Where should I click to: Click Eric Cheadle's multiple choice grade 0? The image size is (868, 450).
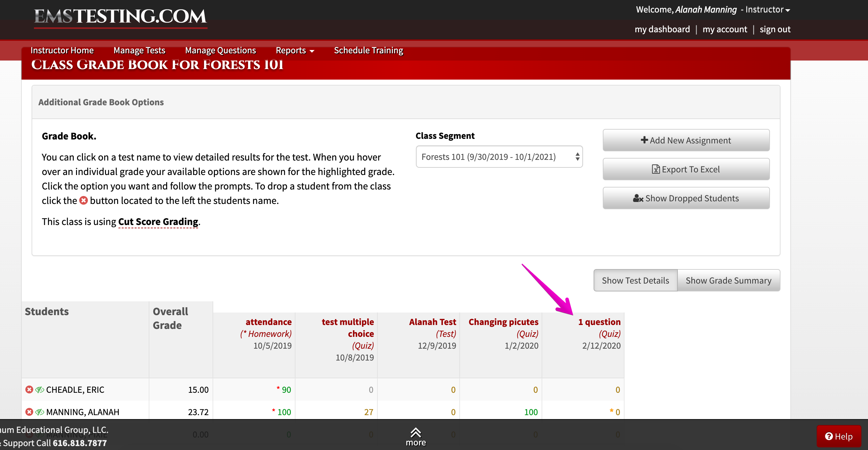[371, 390]
